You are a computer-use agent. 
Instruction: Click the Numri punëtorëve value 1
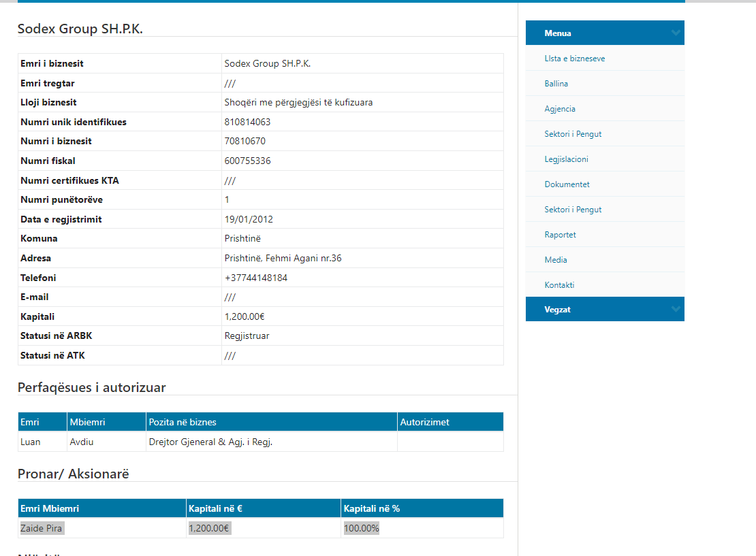227,199
